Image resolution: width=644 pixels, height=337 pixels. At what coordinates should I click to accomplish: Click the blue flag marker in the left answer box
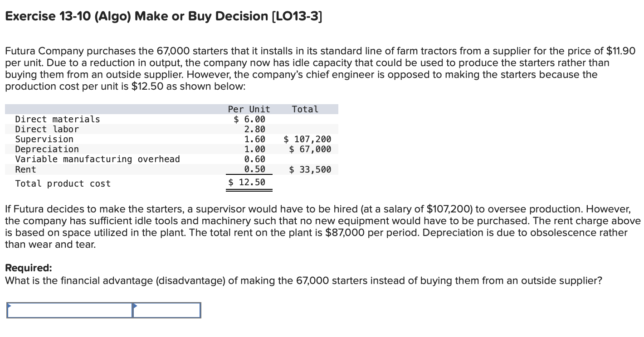(9, 306)
